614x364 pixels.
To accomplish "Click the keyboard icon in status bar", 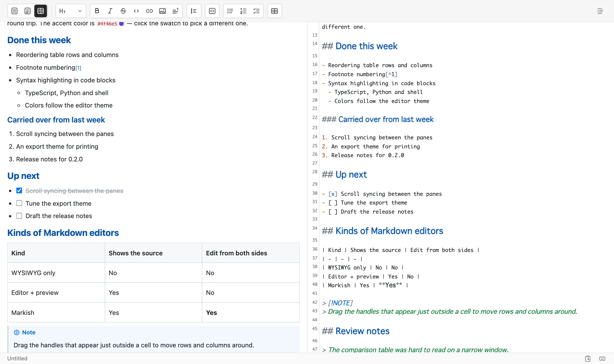I will click(x=602, y=359).
